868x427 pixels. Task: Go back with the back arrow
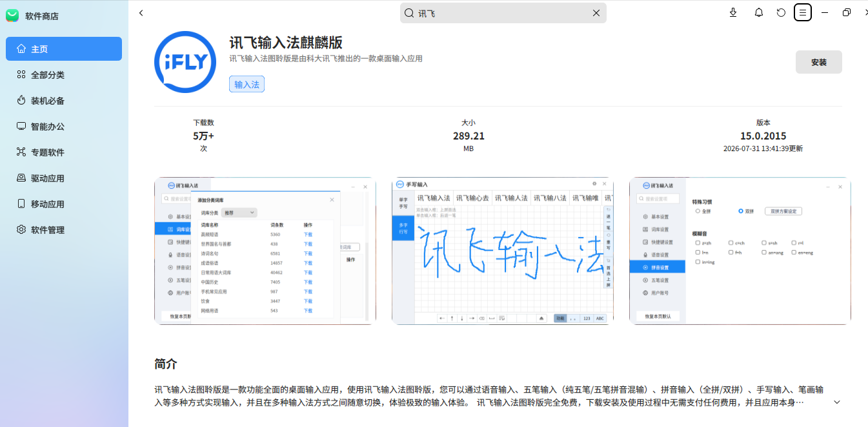tap(141, 13)
